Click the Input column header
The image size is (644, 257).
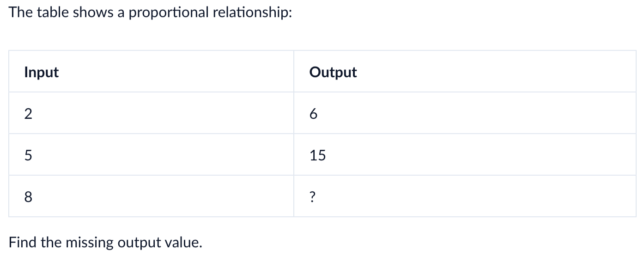[x=151, y=72]
